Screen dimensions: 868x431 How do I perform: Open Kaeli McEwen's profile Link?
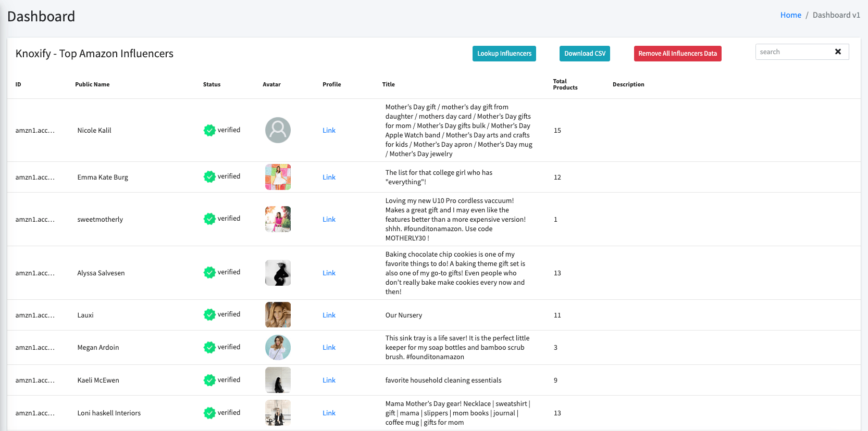tap(329, 381)
